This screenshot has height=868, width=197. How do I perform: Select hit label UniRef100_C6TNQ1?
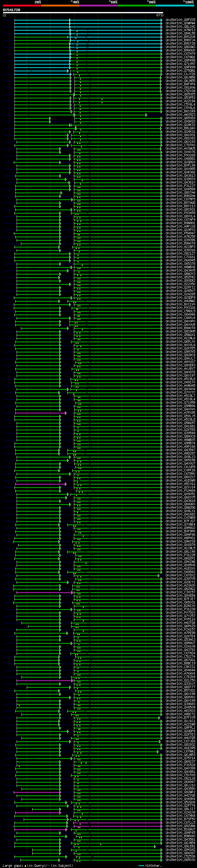(x=180, y=57)
